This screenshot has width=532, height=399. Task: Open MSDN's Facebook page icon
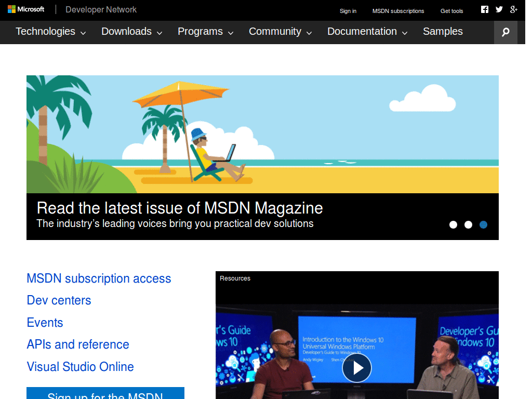(x=484, y=9)
